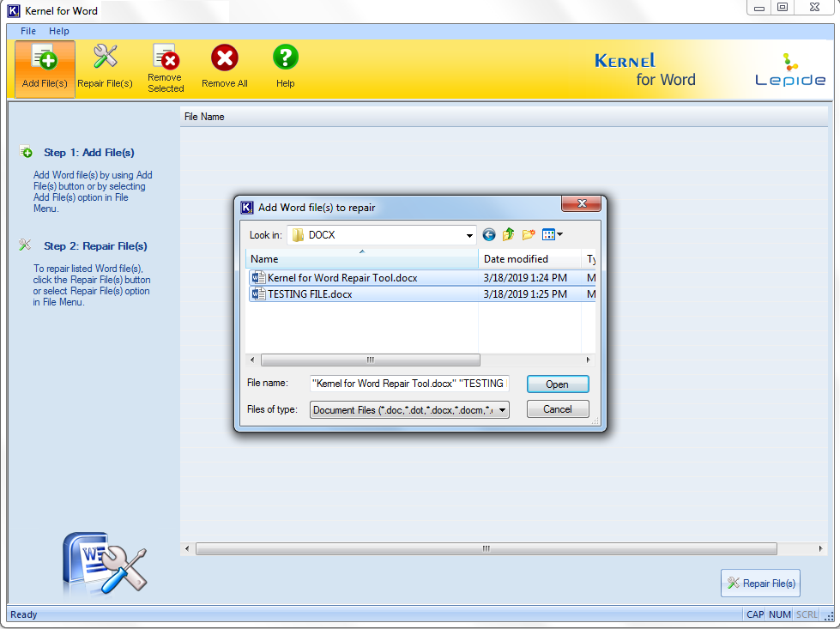Click the dialog title bar K icon
840x629 pixels.
pyautogui.click(x=247, y=208)
